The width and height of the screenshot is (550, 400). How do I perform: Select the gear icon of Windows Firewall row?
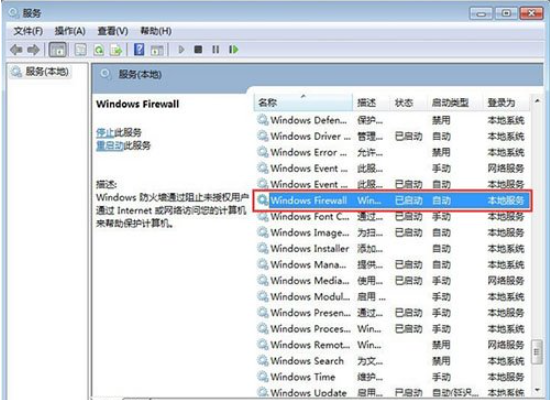pyautogui.click(x=263, y=200)
